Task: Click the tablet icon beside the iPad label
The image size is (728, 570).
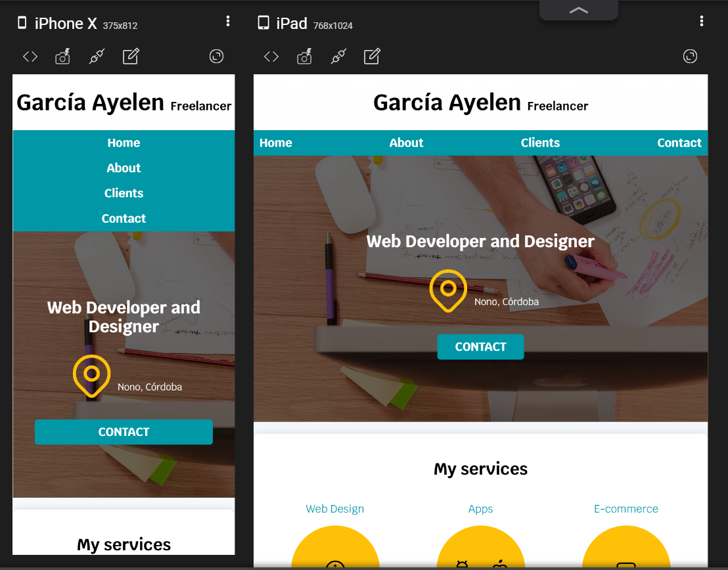Action: [x=263, y=22]
